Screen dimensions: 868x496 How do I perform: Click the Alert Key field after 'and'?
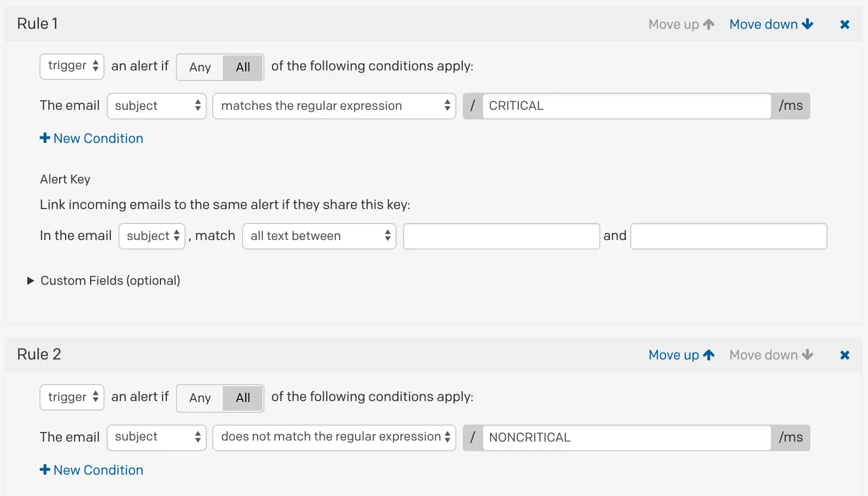729,236
